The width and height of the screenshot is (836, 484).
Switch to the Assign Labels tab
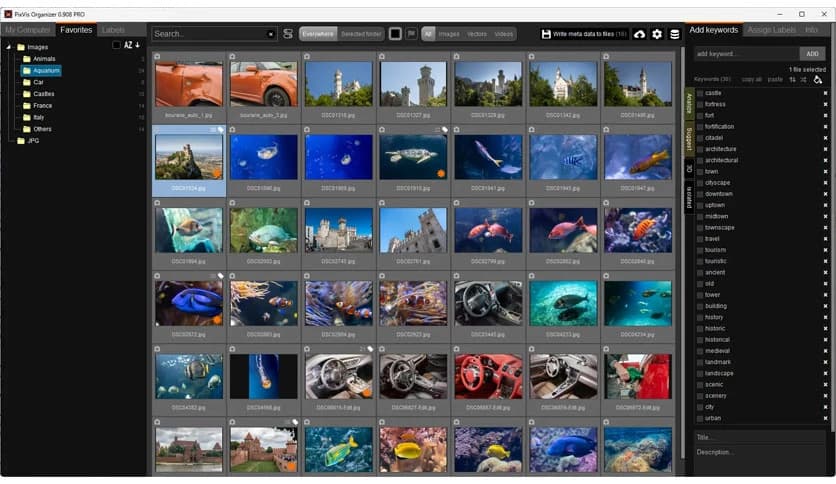pos(772,30)
